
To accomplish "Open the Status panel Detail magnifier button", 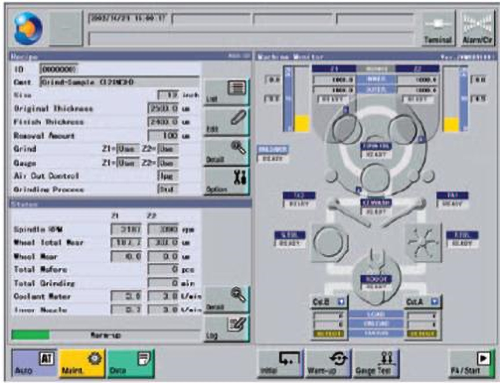I will coord(226,299).
